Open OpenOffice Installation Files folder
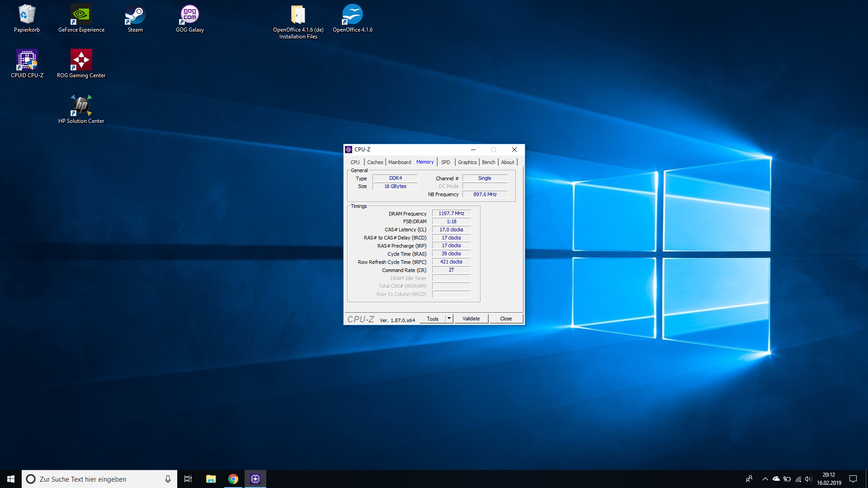 click(298, 22)
